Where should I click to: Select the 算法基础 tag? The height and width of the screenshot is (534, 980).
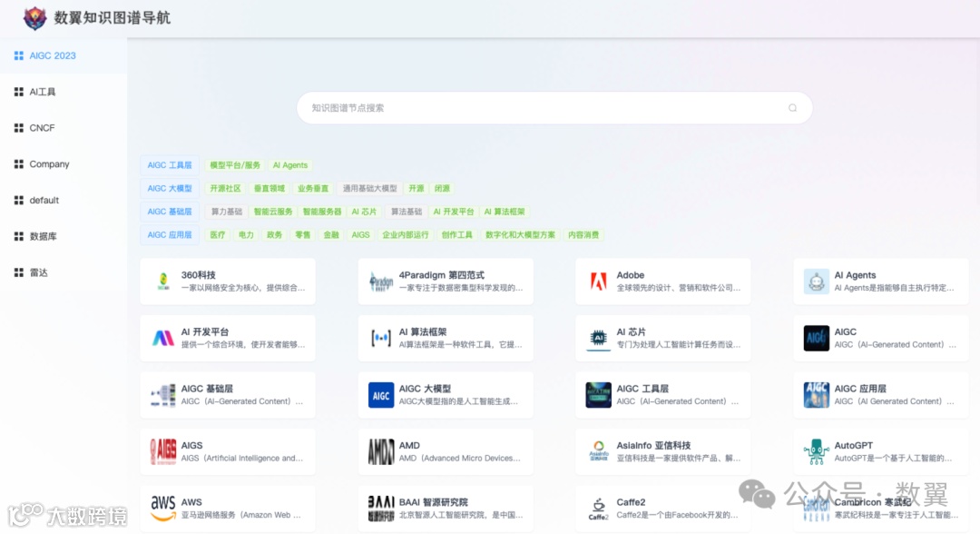(x=407, y=212)
